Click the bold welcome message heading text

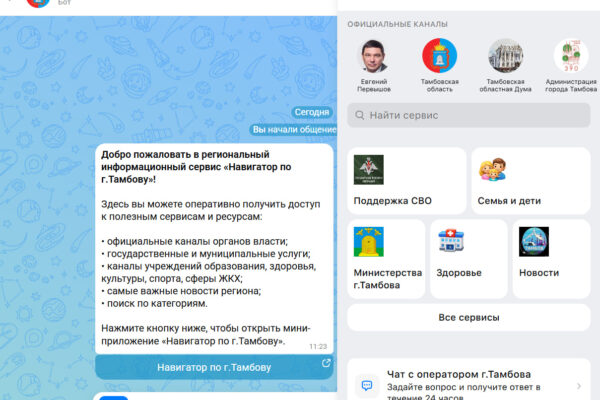click(196, 167)
